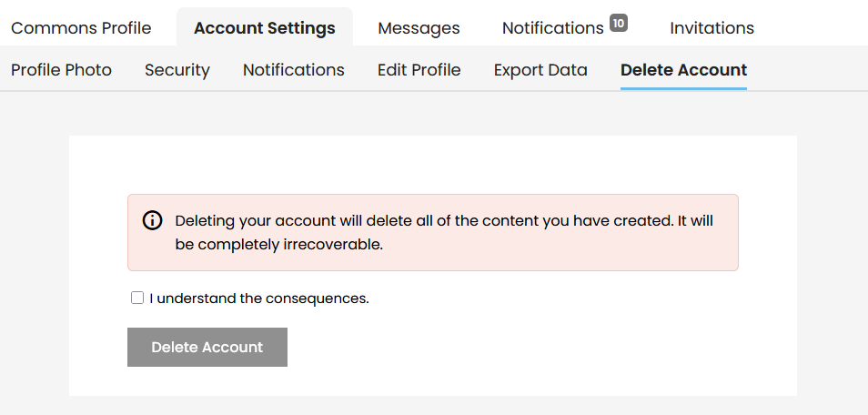This screenshot has height=415, width=868.
Task: Open Notifications sub-tab under Account Settings
Action: point(293,70)
